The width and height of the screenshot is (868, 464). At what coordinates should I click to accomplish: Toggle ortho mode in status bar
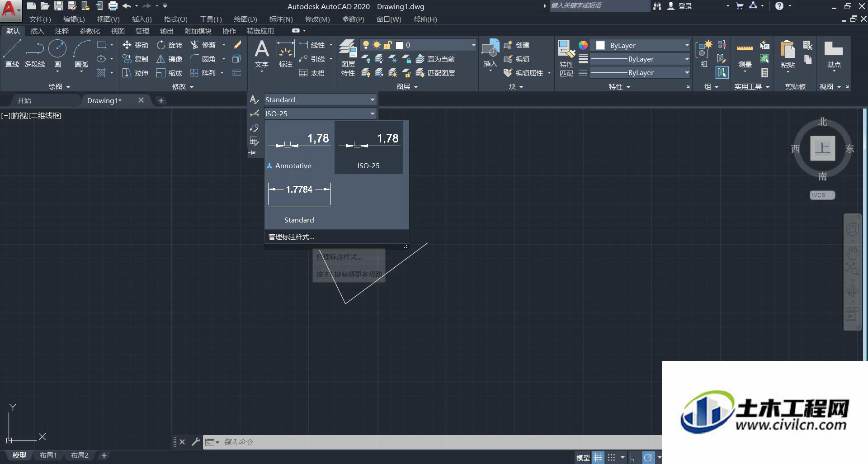635,458
